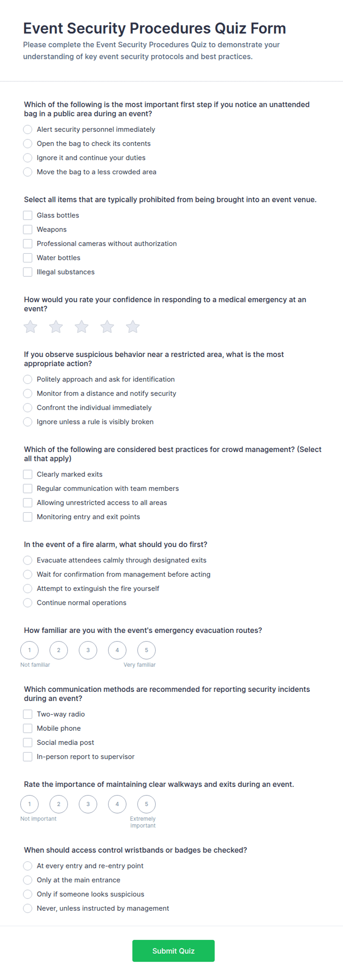Pick 5 on evacuation routes familiarity scale
The width and height of the screenshot is (343, 980).
click(146, 650)
